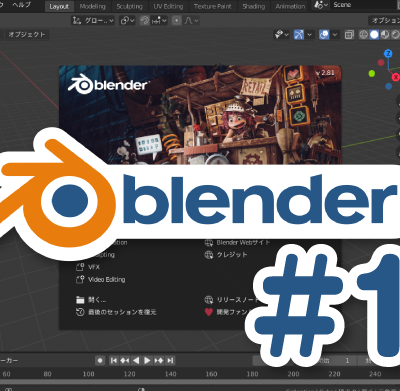Click the VFX new-file icon

[x=80, y=267]
